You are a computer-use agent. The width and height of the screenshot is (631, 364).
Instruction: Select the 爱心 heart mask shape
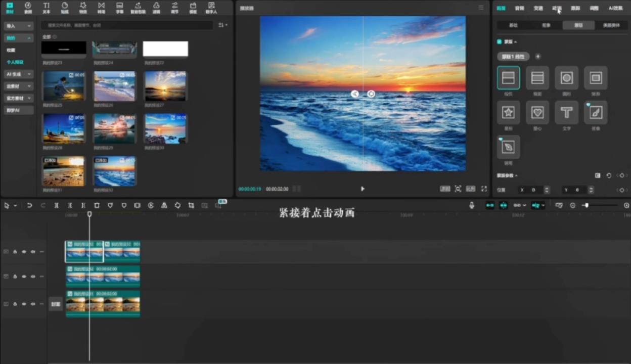tap(537, 112)
